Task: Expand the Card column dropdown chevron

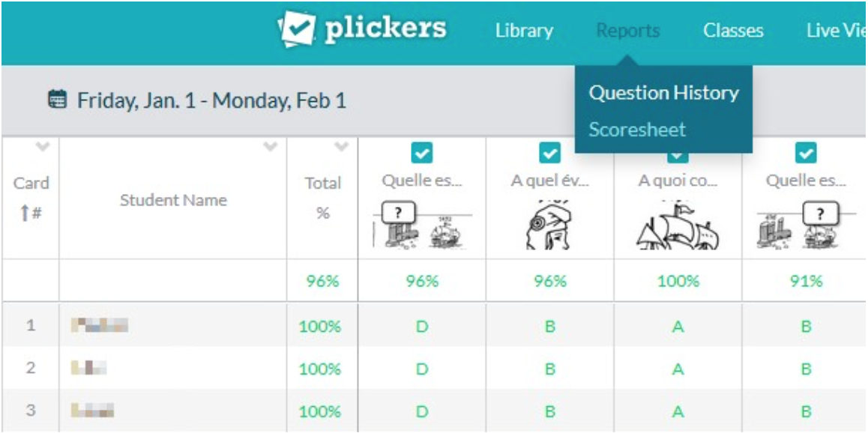Action: [x=43, y=145]
